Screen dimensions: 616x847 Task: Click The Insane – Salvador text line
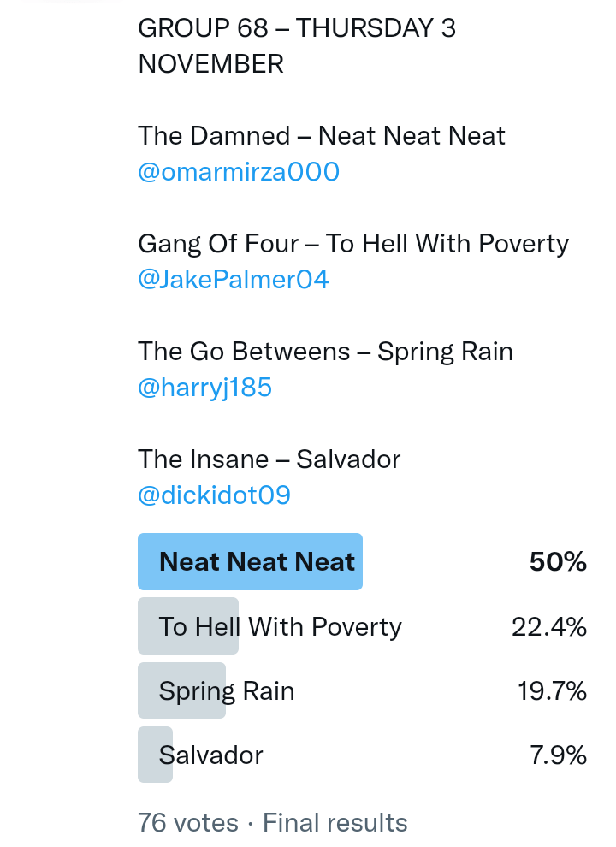[269, 459]
